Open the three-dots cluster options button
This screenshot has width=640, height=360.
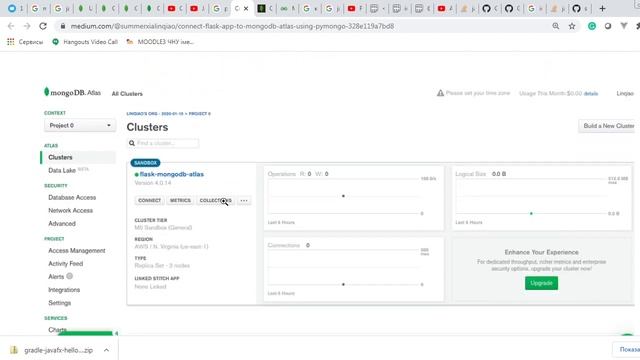tap(244, 200)
